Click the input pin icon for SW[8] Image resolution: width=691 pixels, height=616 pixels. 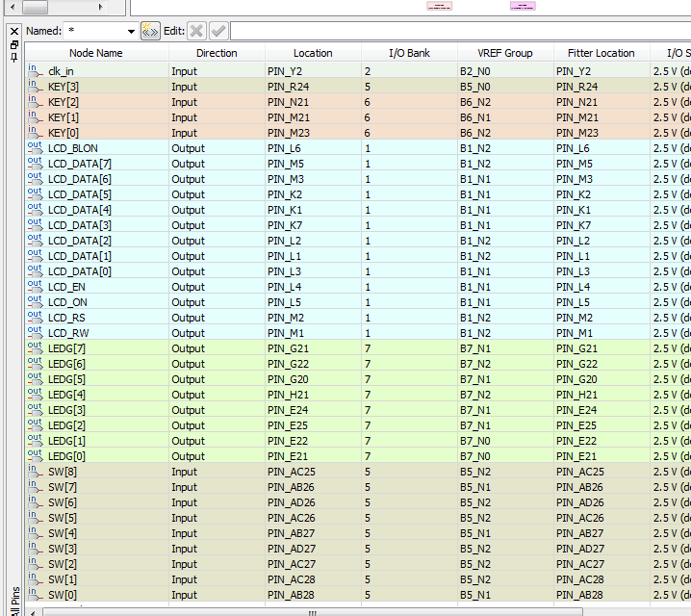(x=35, y=472)
